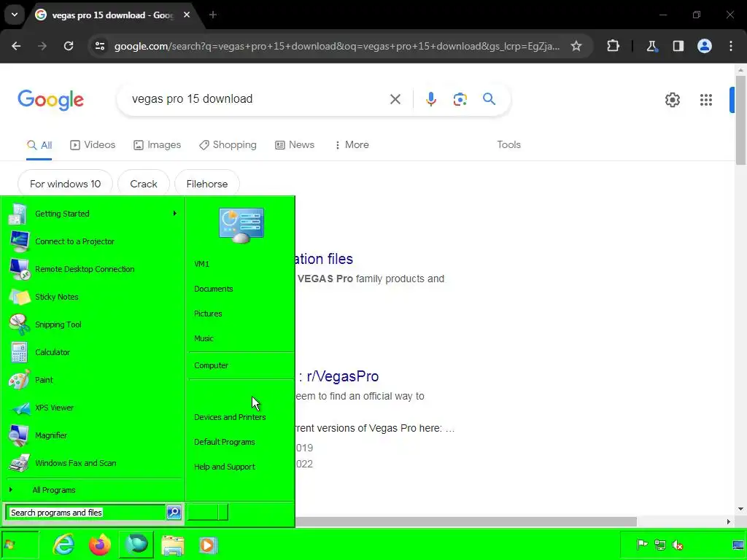Image resolution: width=747 pixels, height=560 pixels.
Task: Switch to the Images results tab
Action: click(x=158, y=145)
